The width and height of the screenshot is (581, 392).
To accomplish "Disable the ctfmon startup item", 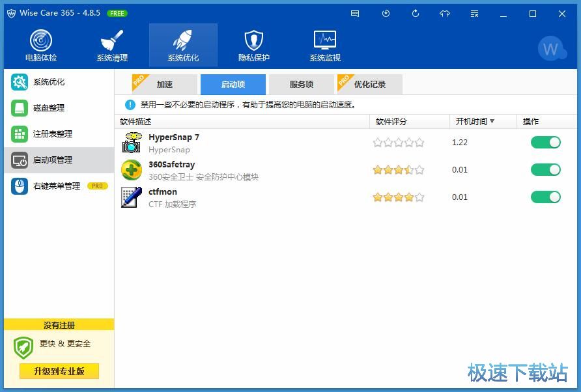I will [x=545, y=197].
